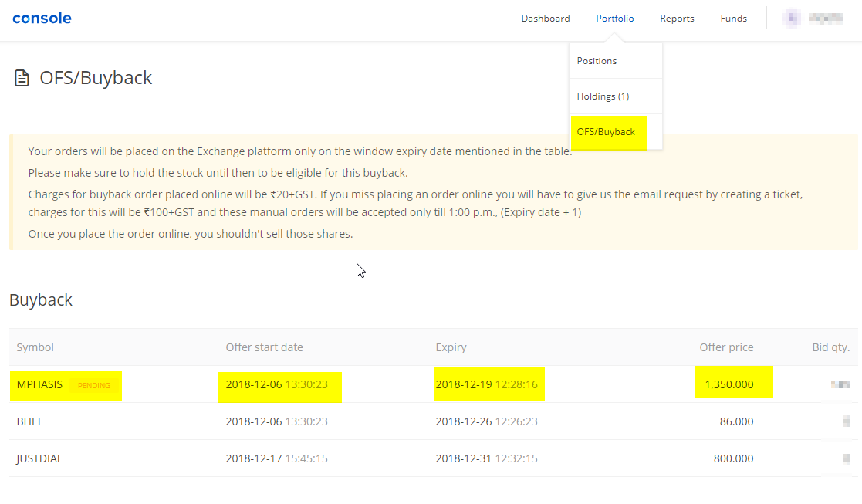Click the Symbol column header
This screenshot has height=504, width=862.
pyautogui.click(x=35, y=347)
